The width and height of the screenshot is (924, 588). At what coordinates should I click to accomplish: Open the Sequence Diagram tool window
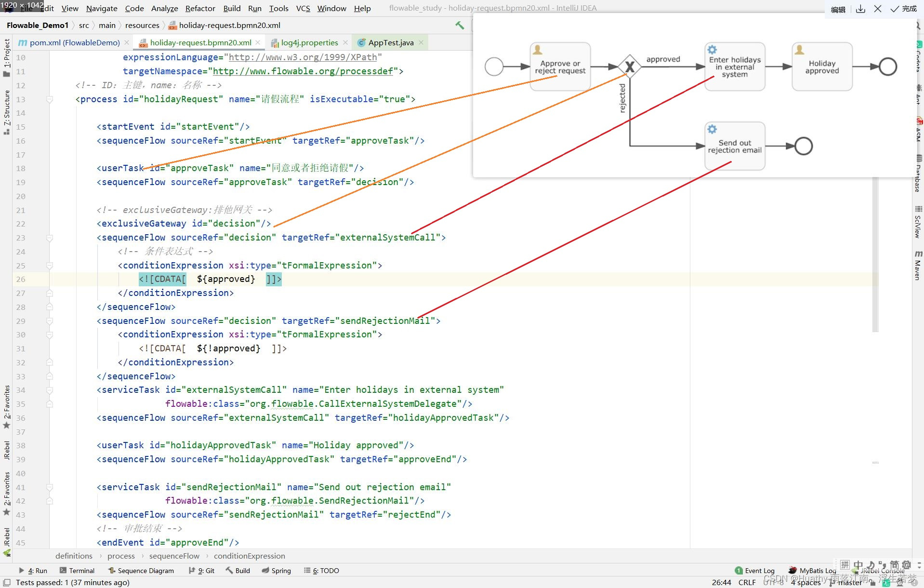click(x=141, y=571)
